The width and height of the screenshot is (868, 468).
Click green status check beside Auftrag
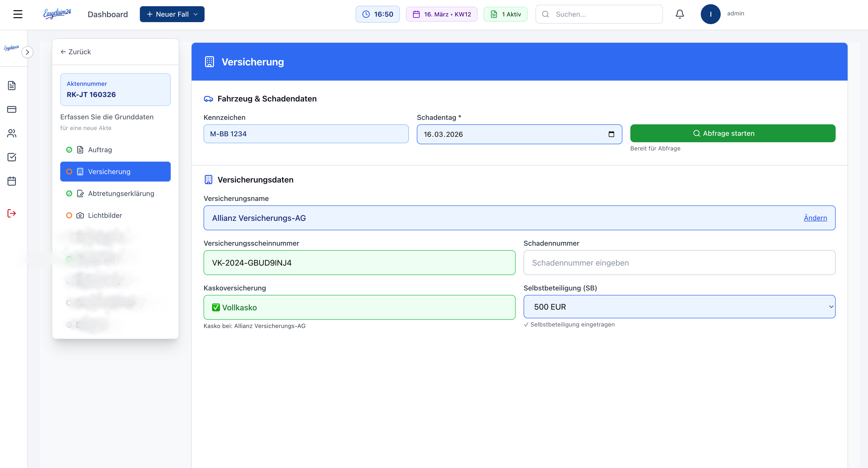pos(69,150)
